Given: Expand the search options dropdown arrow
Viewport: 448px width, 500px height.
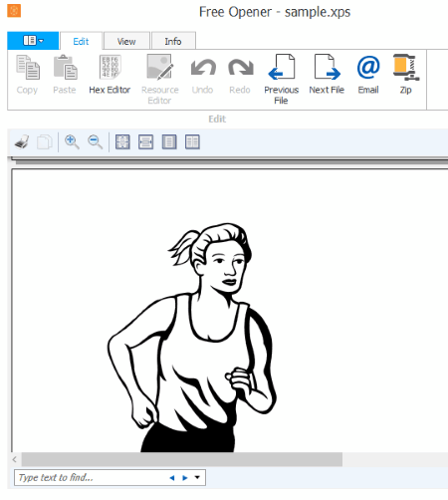Looking at the screenshot, I should point(197,477).
